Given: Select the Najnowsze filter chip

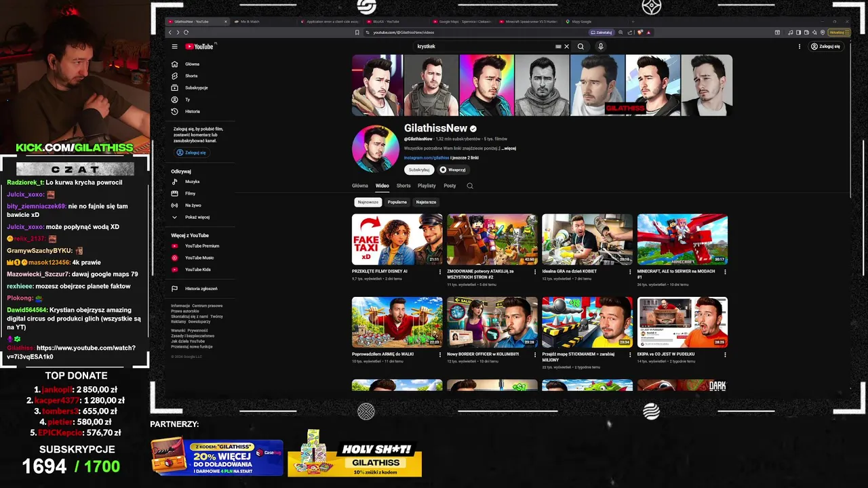Looking at the screenshot, I should (x=368, y=202).
